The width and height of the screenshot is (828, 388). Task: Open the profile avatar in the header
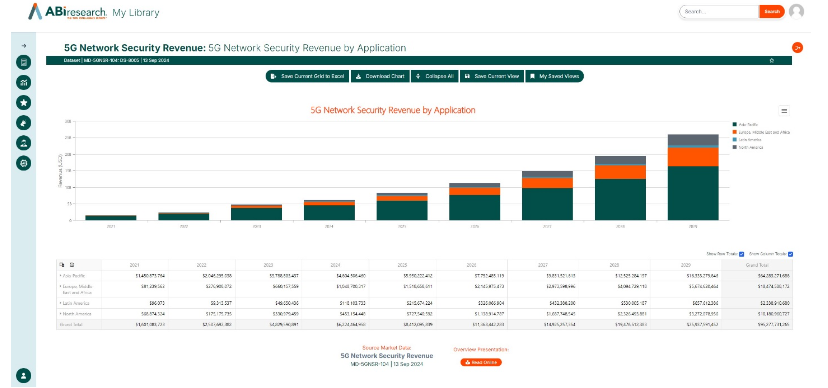pyautogui.click(x=796, y=12)
